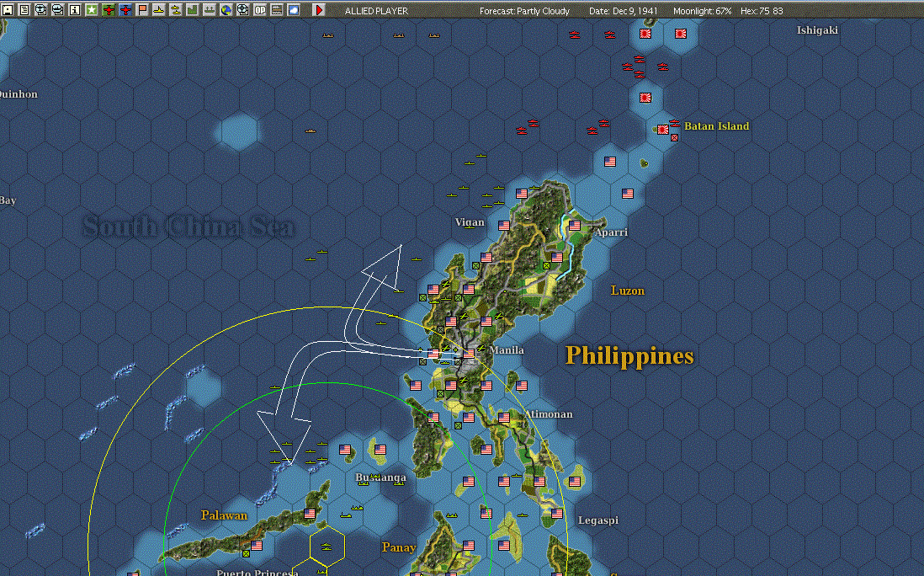Click the Manila city label
924x576 pixels.
507,350
